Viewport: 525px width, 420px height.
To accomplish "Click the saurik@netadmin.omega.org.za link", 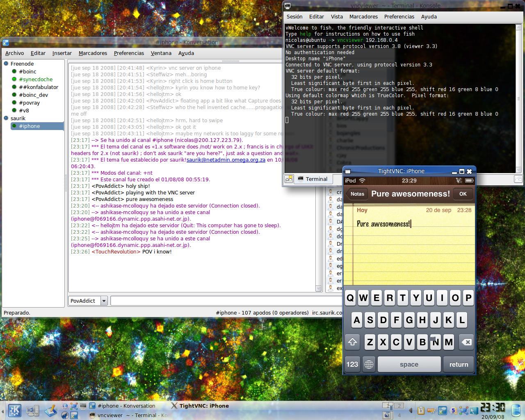I will click(x=226, y=160).
